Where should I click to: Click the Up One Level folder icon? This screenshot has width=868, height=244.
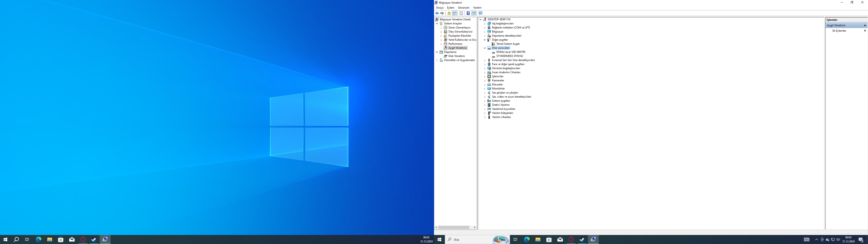[449, 13]
